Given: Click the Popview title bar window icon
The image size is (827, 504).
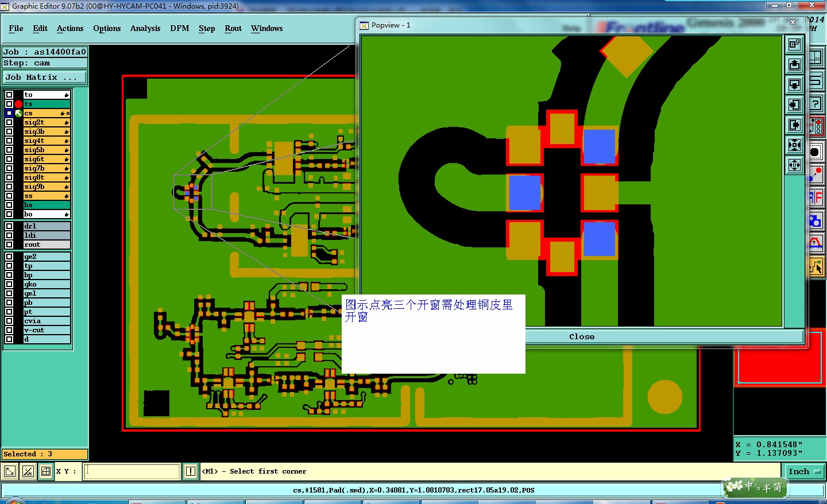Looking at the screenshot, I should click(364, 25).
